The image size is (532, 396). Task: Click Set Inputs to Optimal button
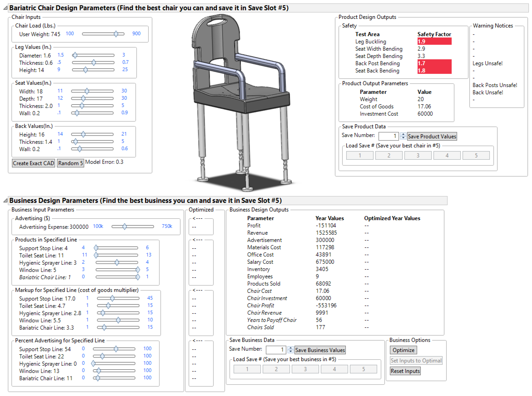click(416, 361)
